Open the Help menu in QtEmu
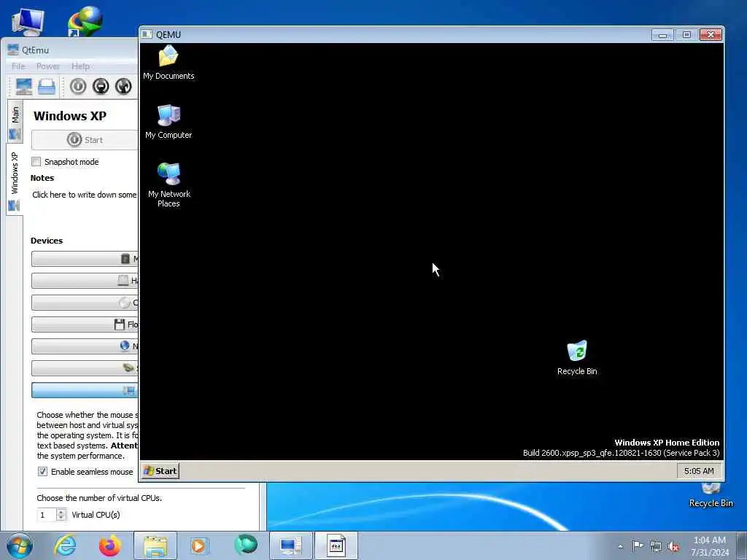Image resolution: width=747 pixels, height=560 pixels. [80, 66]
